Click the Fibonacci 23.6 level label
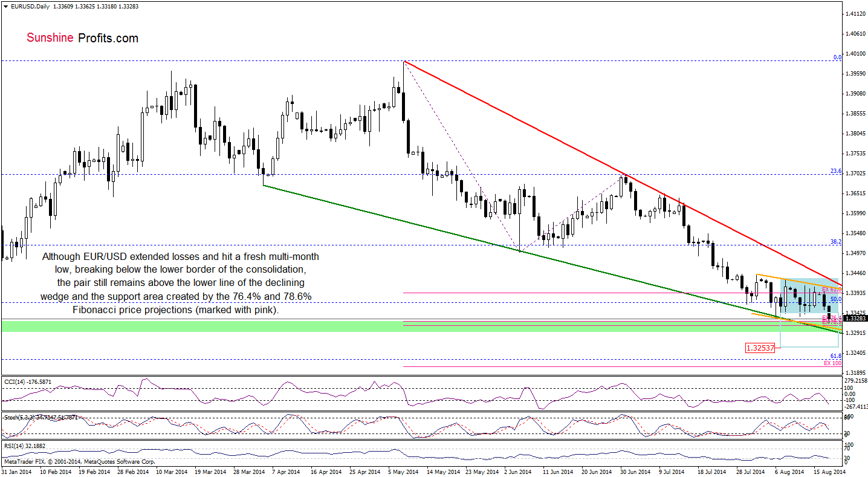This screenshot has width=868, height=477. pos(837,171)
